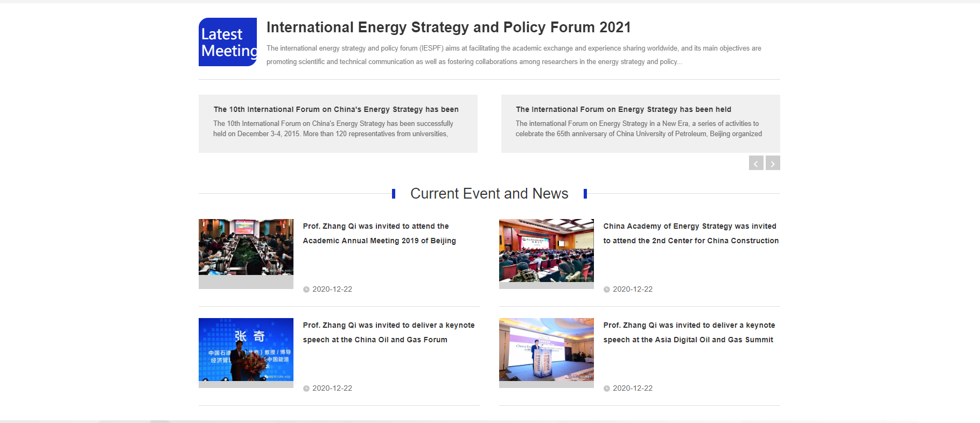980x423 pixels.
Task: Read Prof. Zhang Qi Academic Annual Meeting article
Action: pos(379,234)
